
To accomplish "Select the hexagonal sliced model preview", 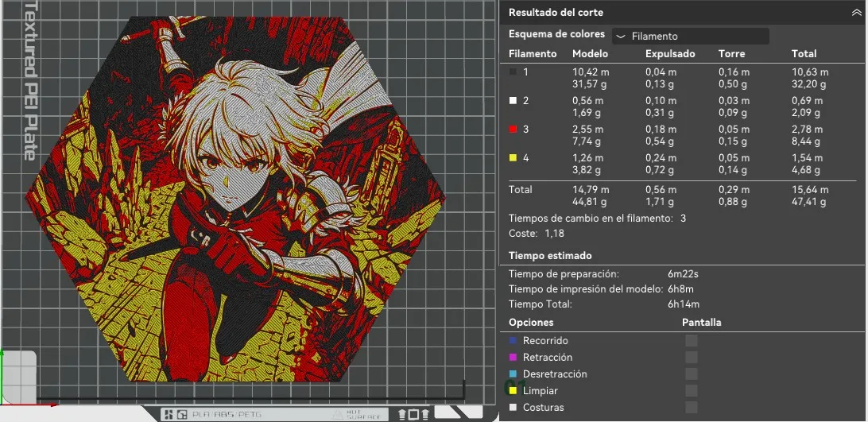I will [235, 198].
